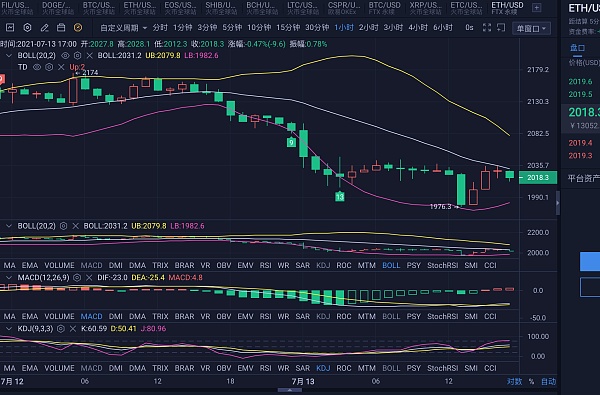The height and width of the screenshot is (395, 600).
Task: Select the highlighted blue MACD indicator tab
Action: pyautogui.click(x=91, y=316)
